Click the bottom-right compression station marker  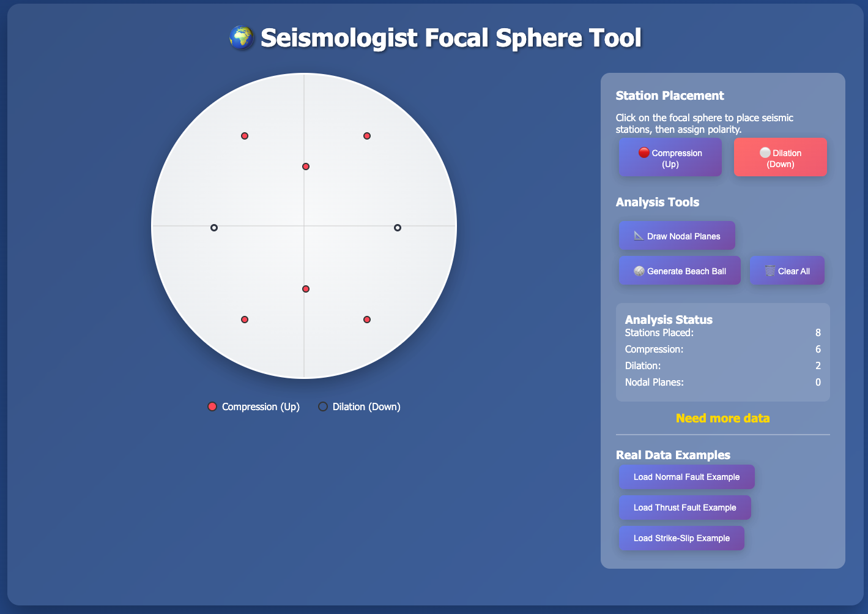click(x=367, y=320)
